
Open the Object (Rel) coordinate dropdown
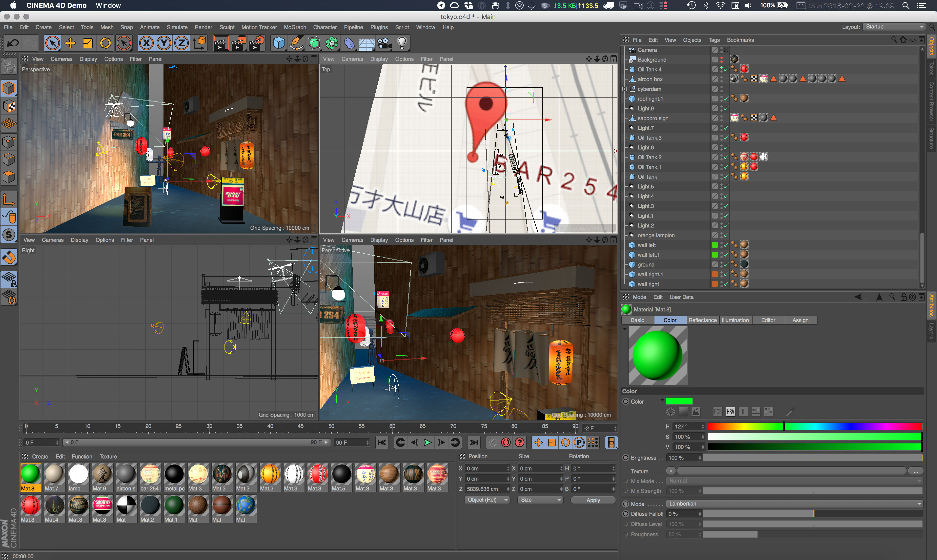point(487,500)
